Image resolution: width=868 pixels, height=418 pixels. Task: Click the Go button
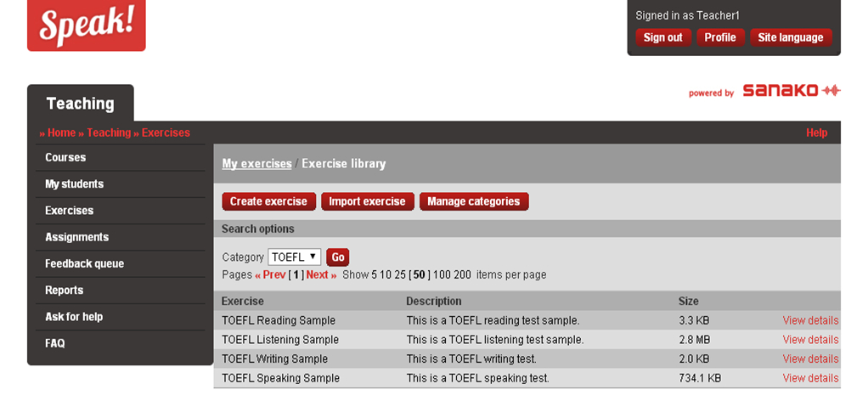click(x=338, y=257)
